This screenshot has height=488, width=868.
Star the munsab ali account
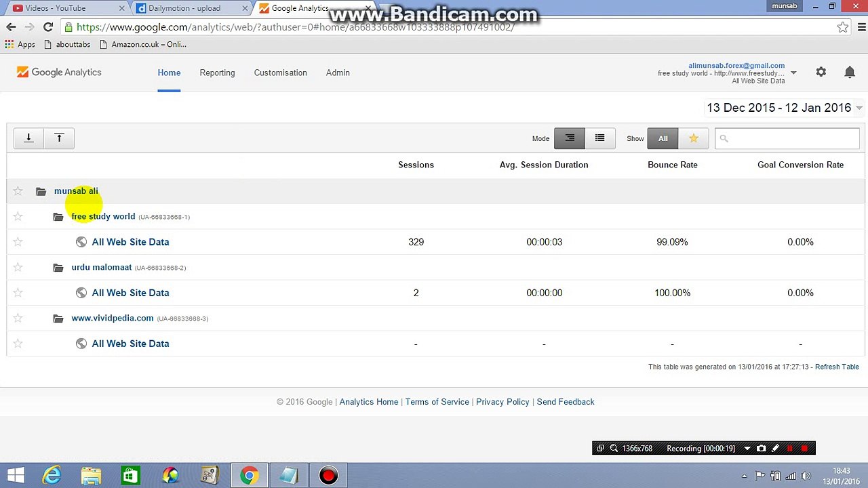(x=18, y=191)
